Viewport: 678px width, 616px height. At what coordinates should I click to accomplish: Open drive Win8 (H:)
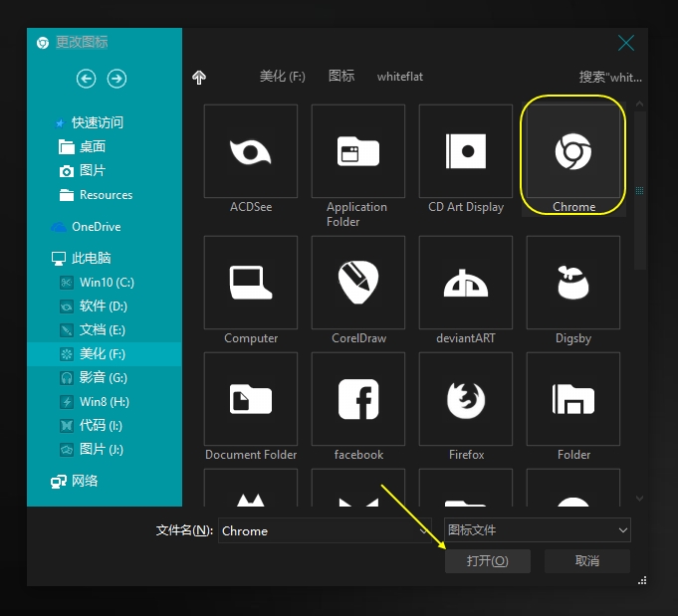pos(95,402)
